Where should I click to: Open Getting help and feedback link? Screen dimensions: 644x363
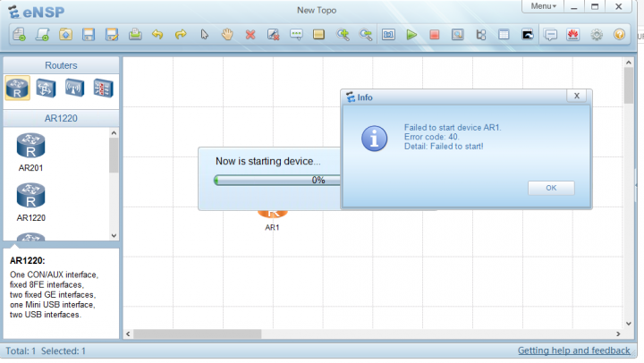[573, 350]
